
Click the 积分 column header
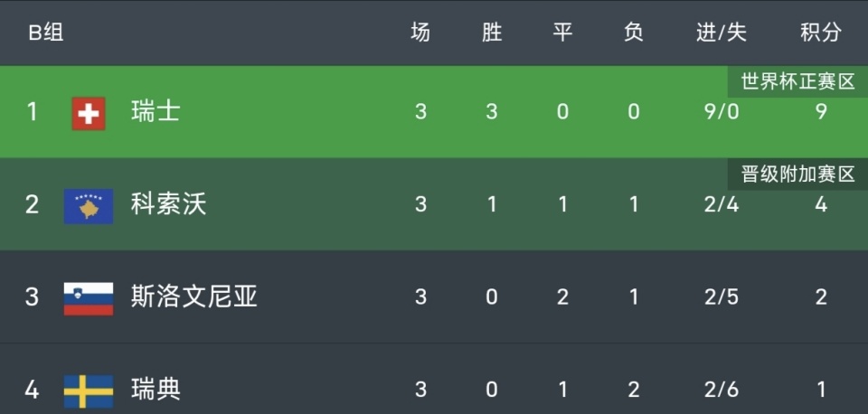coord(820,33)
